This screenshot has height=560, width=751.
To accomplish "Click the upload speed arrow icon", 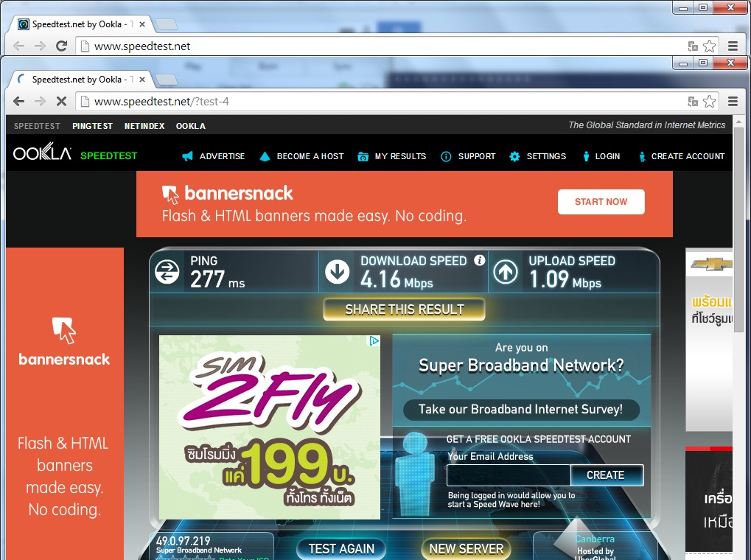I will pyautogui.click(x=506, y=272).
